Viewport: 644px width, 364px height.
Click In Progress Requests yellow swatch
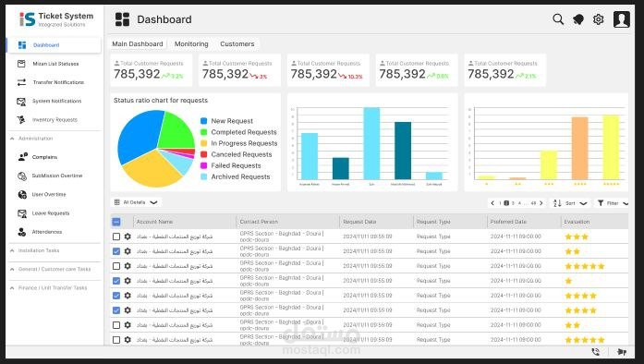pos(203,143)
